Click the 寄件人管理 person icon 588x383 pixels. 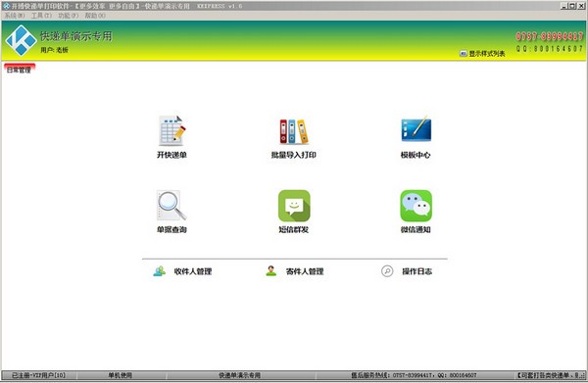[270, 271]
